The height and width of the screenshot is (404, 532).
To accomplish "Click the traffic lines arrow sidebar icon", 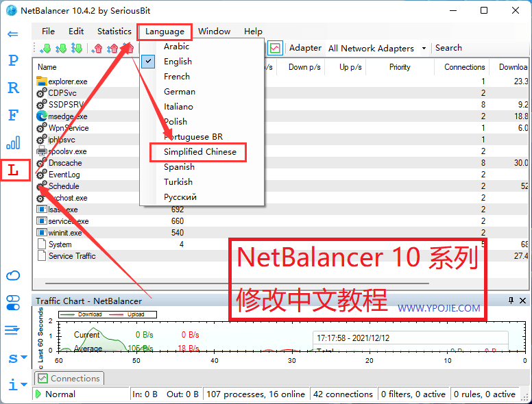I will pyautogui.click(x=12, y=330).
